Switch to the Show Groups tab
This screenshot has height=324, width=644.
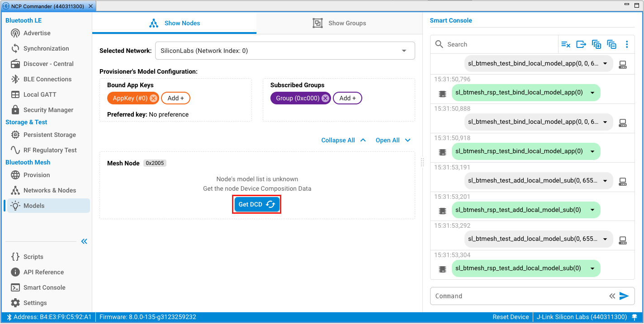pyautogui.click(x=340, y=23)
